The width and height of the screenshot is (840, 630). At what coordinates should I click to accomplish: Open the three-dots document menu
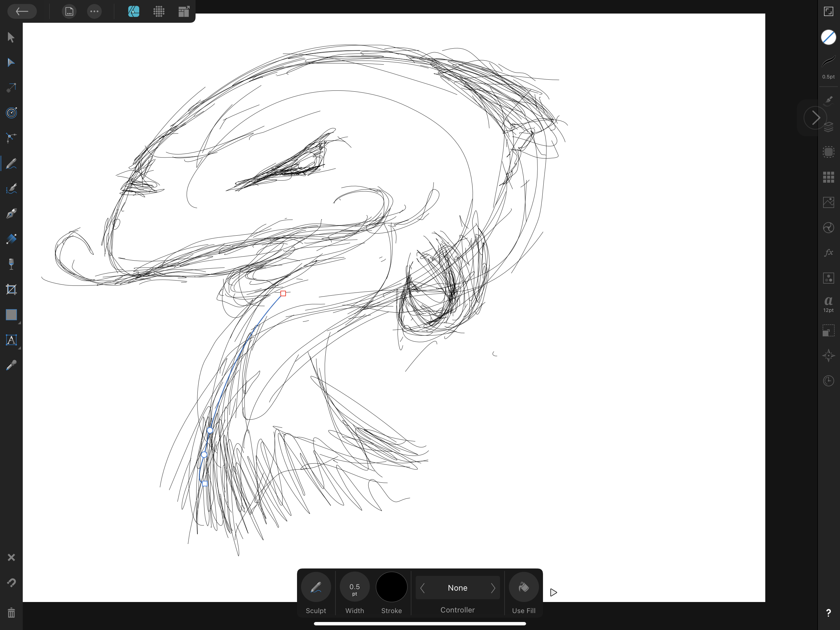pyautogui.click(x=94, y=11)
